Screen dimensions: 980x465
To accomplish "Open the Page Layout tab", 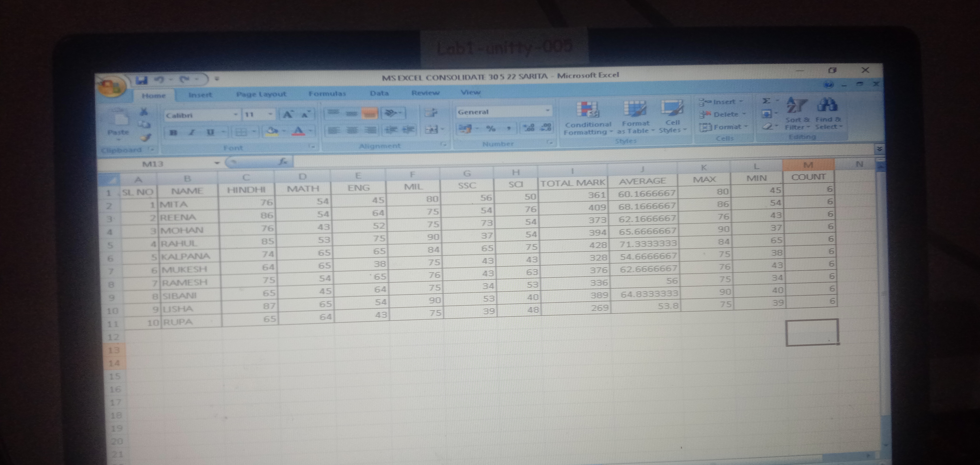I will (x=261, y=94).
